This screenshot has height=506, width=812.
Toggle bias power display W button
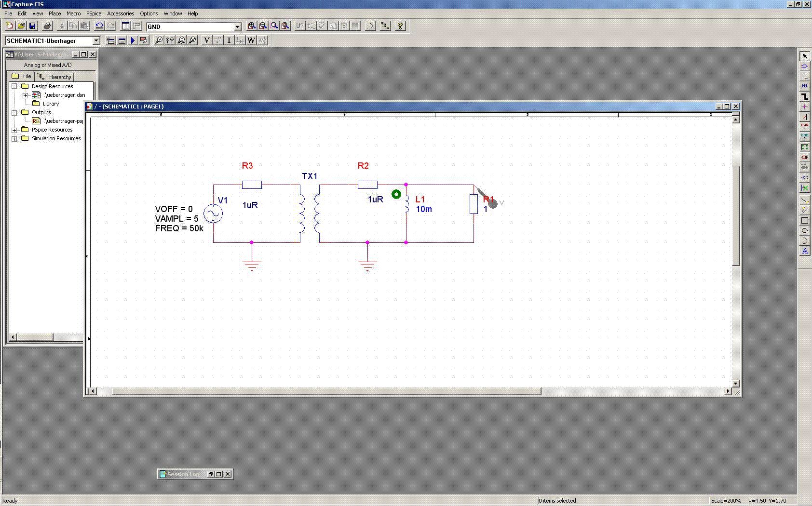[251, 40]
